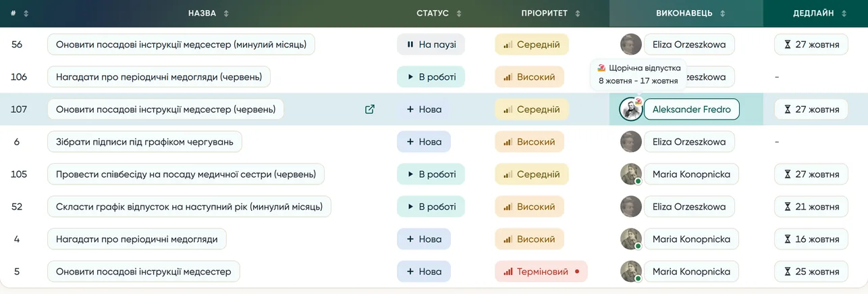Image resolution: width=868 pixels, height=294 pixels.
Task: Open task 'Провести співбесіду на посаду медичної сестри'
Action: 186,174
